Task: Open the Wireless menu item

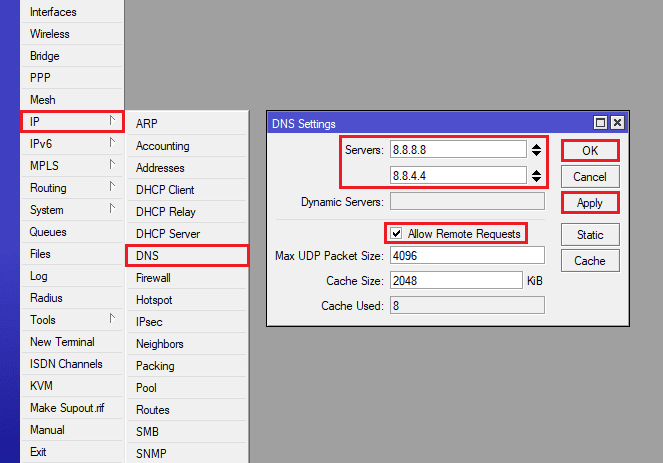Action: pos(72,34)
